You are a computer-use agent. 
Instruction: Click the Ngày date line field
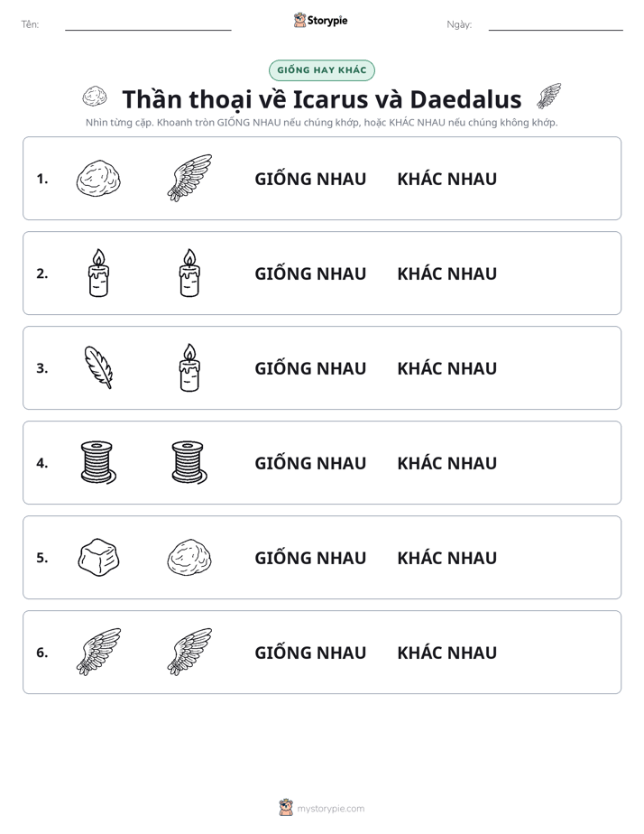pyautogui.click(x=556, y=24)
